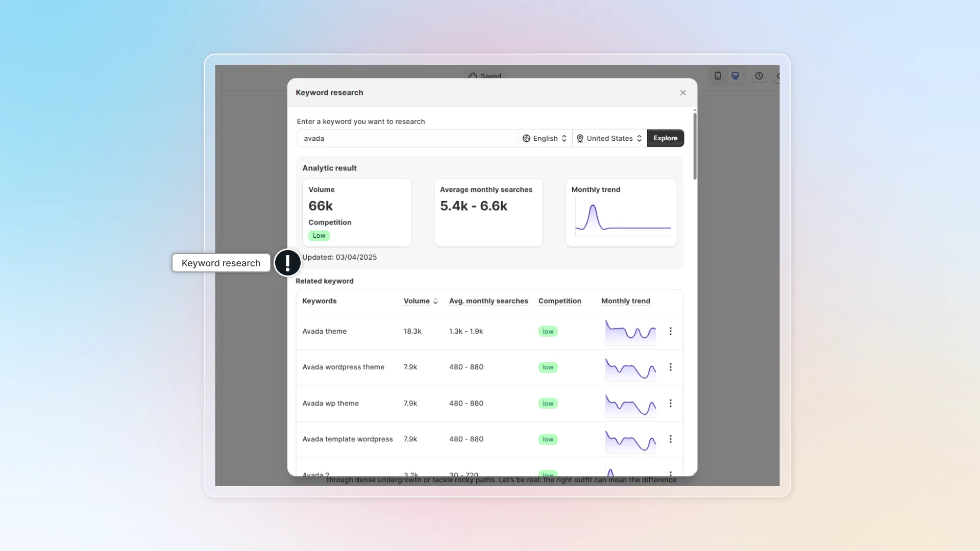
Task: Click the Monthly trend chart in Analytic result
Action: [623, 217]
